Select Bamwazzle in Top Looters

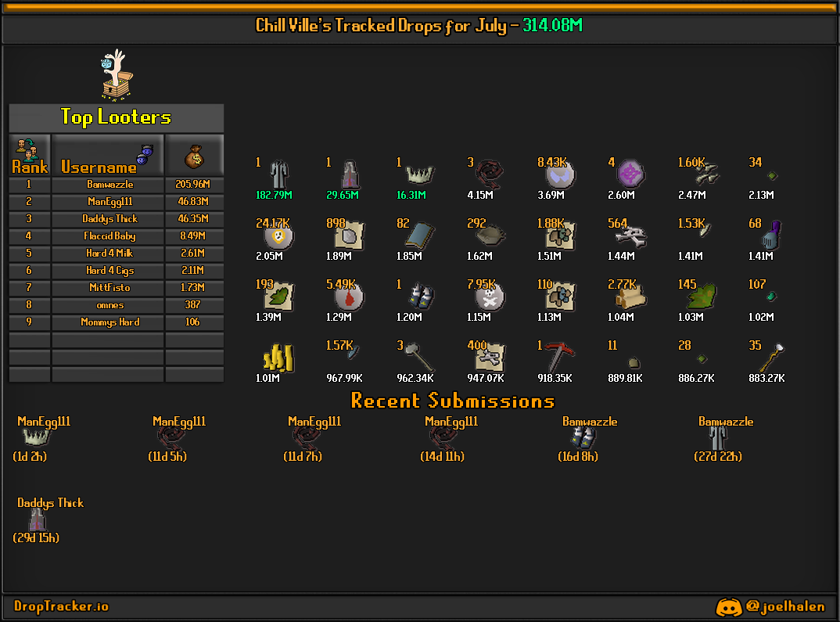[x=109, y=185]
